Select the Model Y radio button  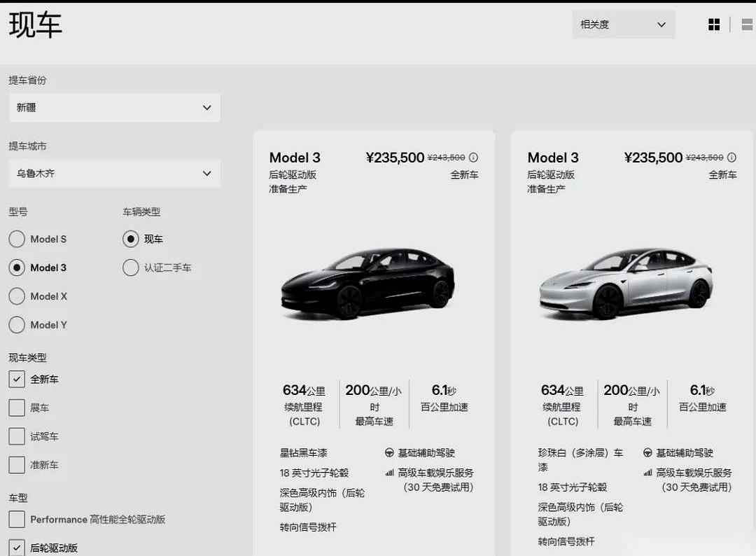click(x=16, y=325)
